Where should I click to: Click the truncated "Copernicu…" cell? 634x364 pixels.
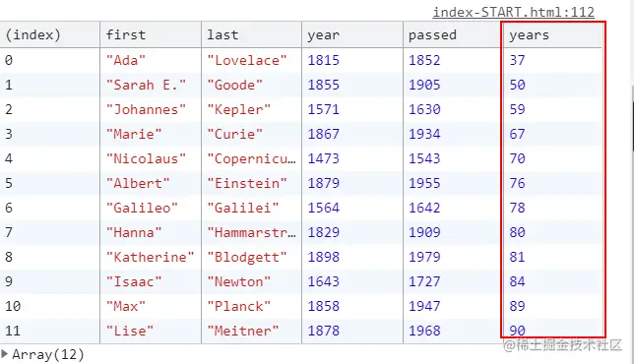tap(251, 158)
